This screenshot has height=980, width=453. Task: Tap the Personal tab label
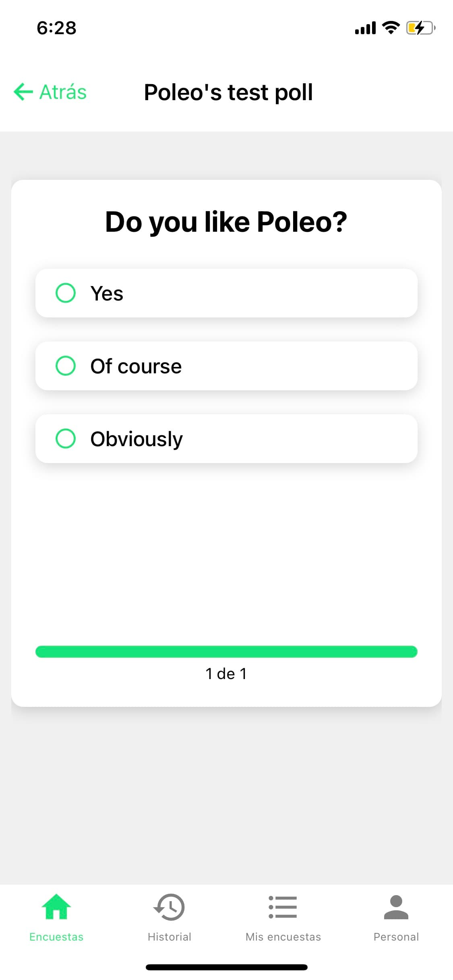396,937
